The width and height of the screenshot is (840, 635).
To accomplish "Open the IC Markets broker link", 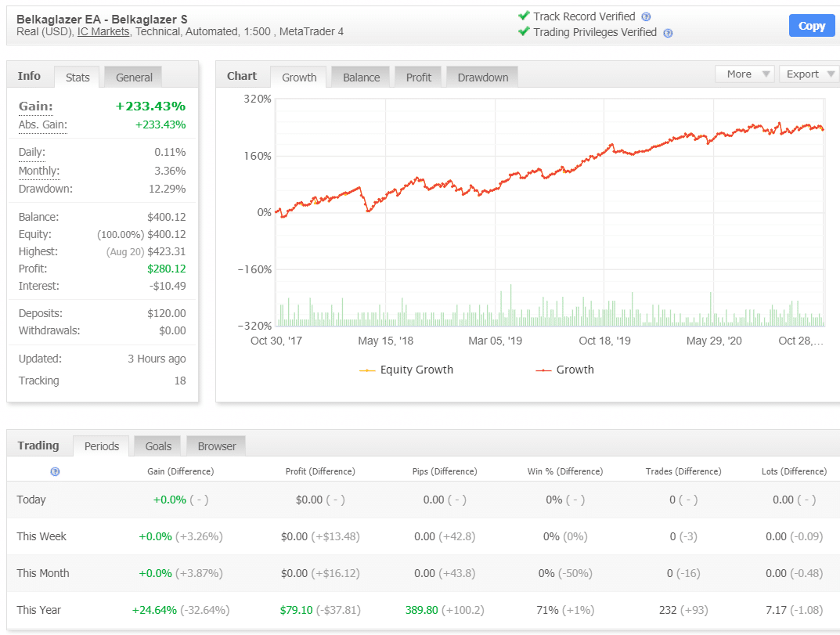I will pyautogui.click(x=103, y=32).
